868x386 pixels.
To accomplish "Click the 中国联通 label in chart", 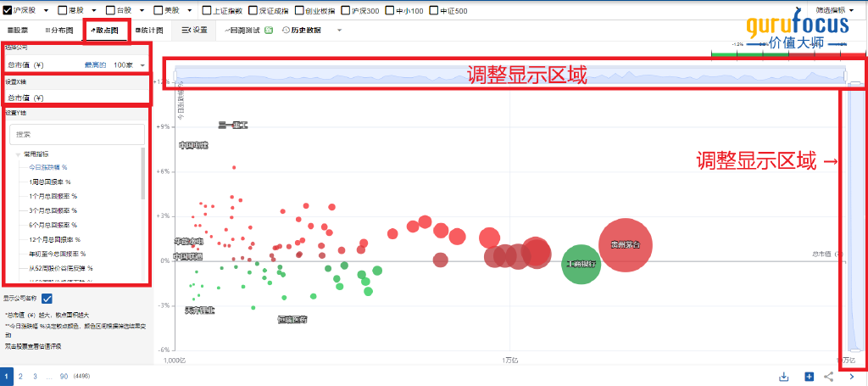I will pyautogui.click(x=187, y=257).
